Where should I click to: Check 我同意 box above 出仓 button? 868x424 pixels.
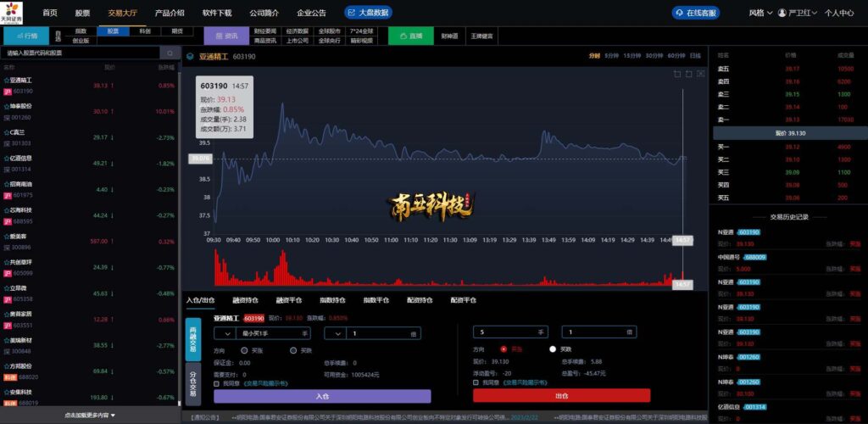click(476, 382)
